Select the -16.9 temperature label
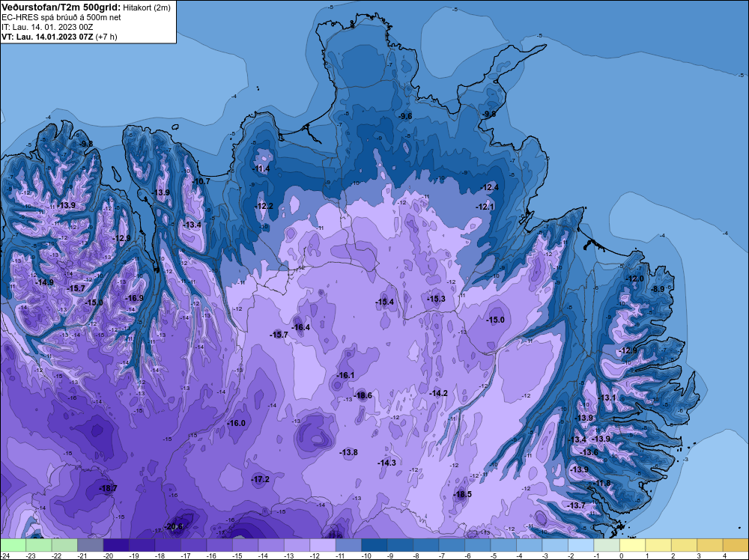749x560 pixels. pyautogui.click(x=134, y=298)
